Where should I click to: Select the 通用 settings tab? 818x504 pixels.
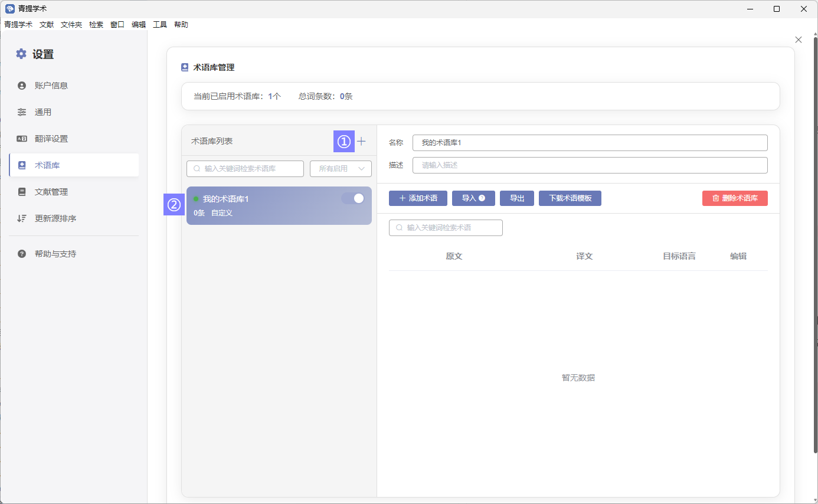tap(43, 112)
